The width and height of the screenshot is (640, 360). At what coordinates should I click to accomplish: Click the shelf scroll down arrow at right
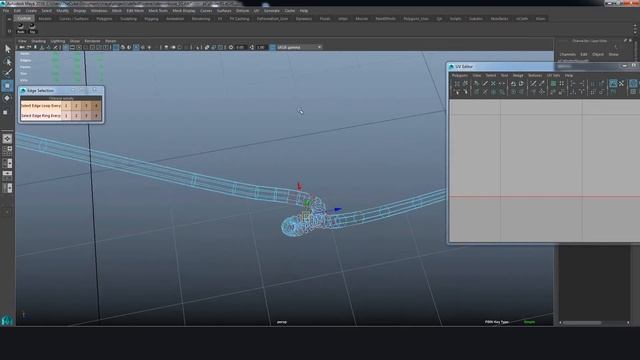click(635, 32)
